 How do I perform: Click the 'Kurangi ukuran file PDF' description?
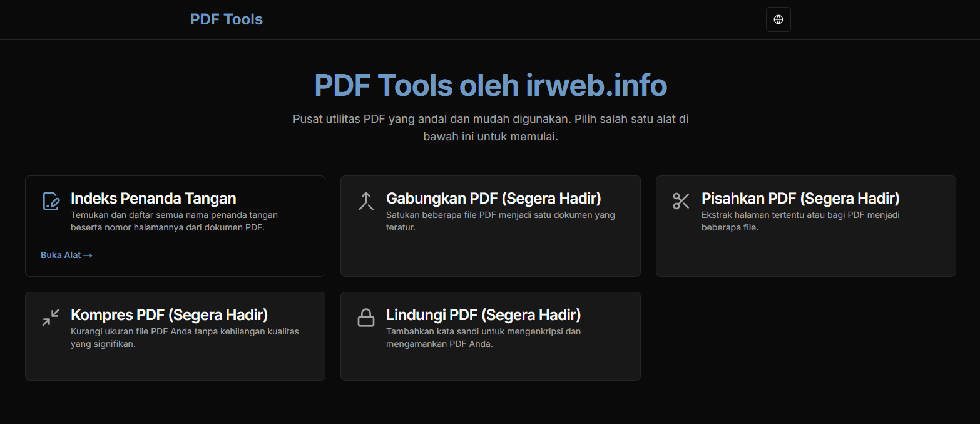coord(185,338)
